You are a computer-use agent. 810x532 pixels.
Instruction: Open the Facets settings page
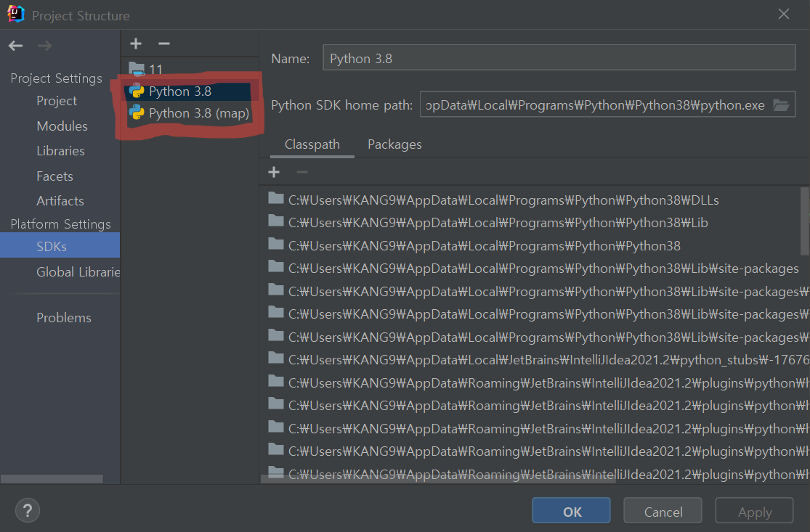point(54,176)
